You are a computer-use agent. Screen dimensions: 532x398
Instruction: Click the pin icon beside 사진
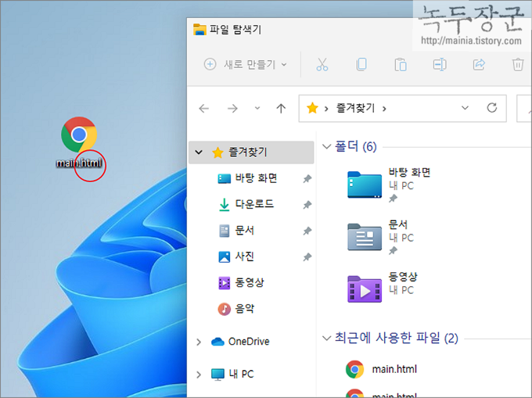pyautogui.click(x=307, y=257)
